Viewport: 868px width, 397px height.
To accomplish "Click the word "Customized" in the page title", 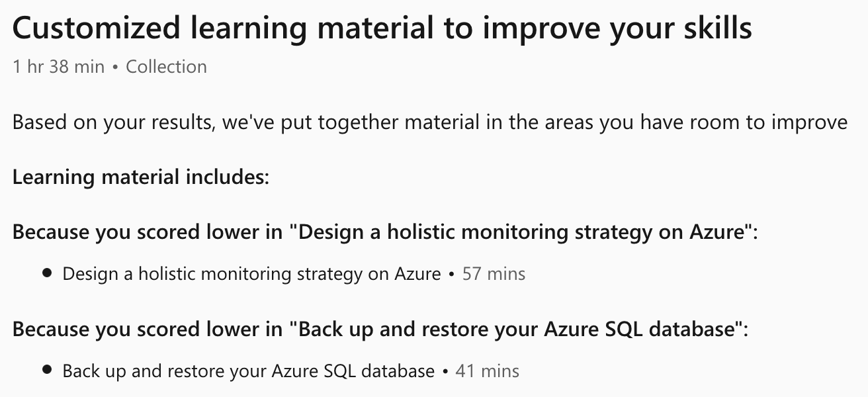I will (x=96, y=28).
